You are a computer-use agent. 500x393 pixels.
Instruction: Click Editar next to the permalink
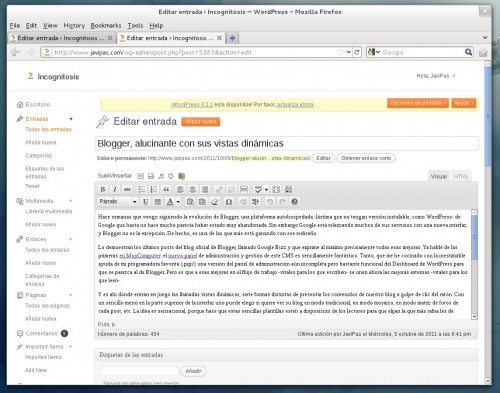point(323,158)
